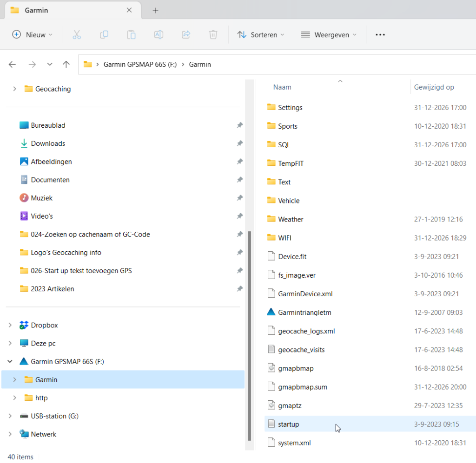This screenshot has width=476, height=463.
Task: Sort by the Naam column header
Action: pos(282,87)
